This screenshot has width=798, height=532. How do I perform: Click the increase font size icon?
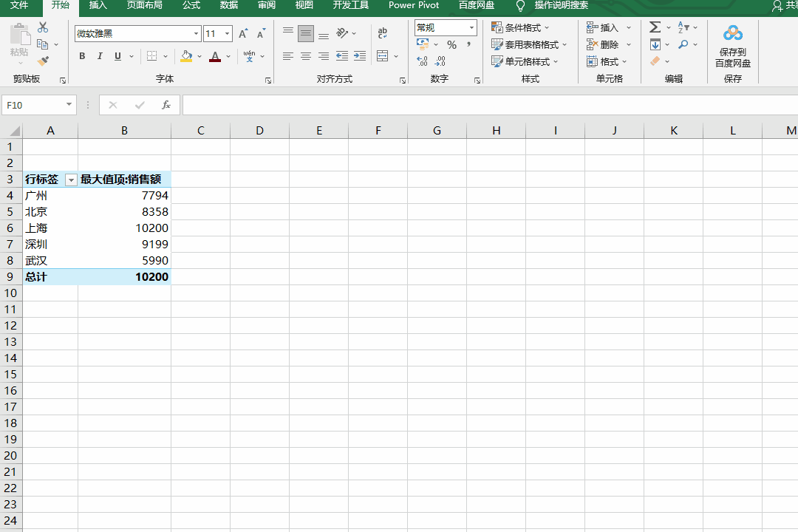243,34
